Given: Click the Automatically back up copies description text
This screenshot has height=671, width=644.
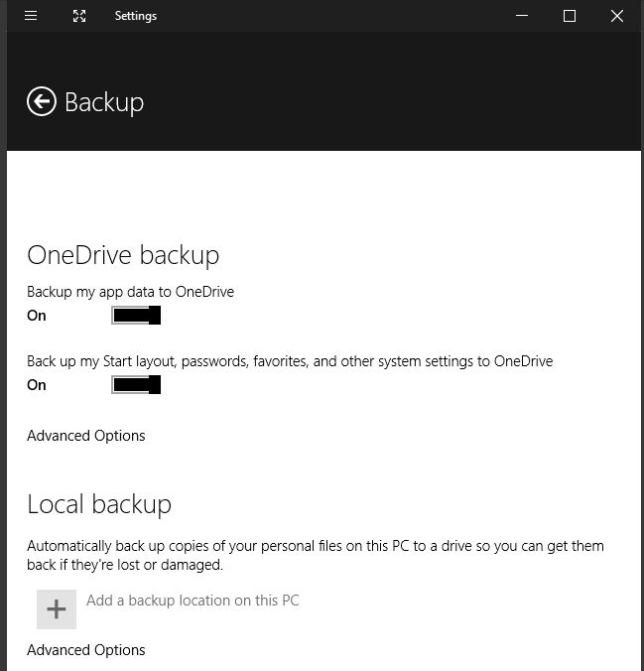Looking at the screenshot, I should (x=316, y=555).
